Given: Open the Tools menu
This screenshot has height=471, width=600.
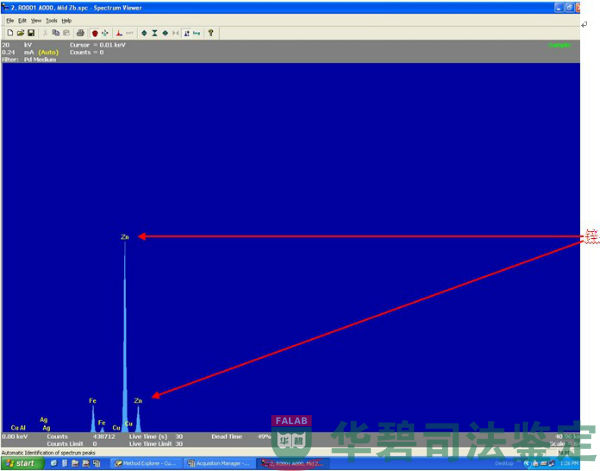Looking at the screenshot, I should pyautogui.click(x=51, y=21).
